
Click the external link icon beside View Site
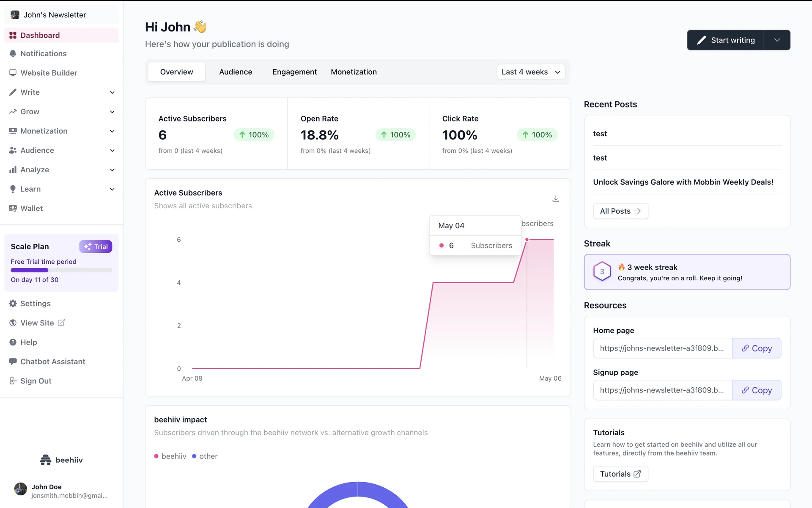tap(61, 323)
